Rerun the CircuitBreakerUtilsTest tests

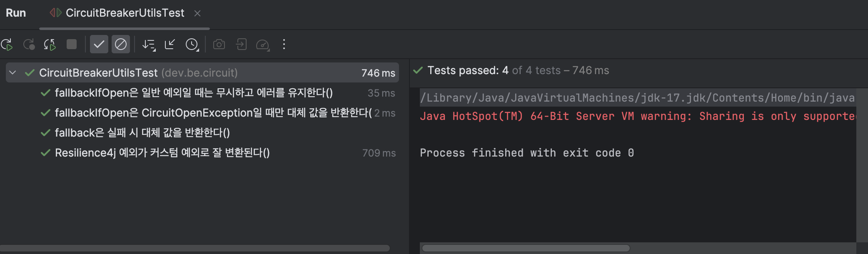point(7,45)
